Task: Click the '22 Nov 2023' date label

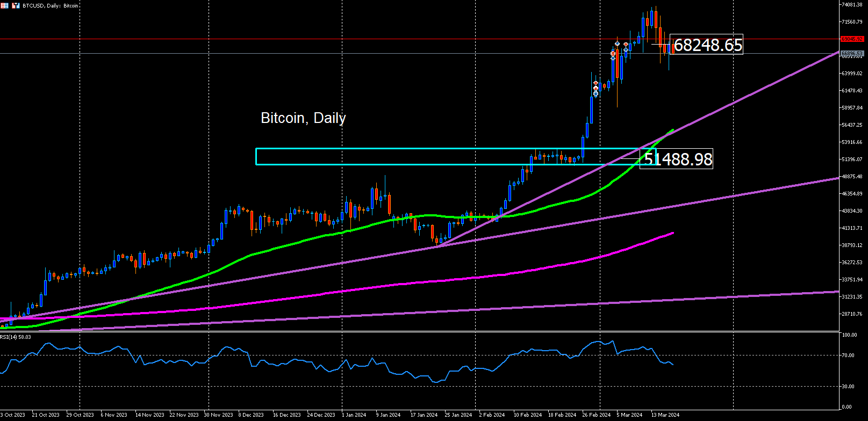Action: [183, 415]
